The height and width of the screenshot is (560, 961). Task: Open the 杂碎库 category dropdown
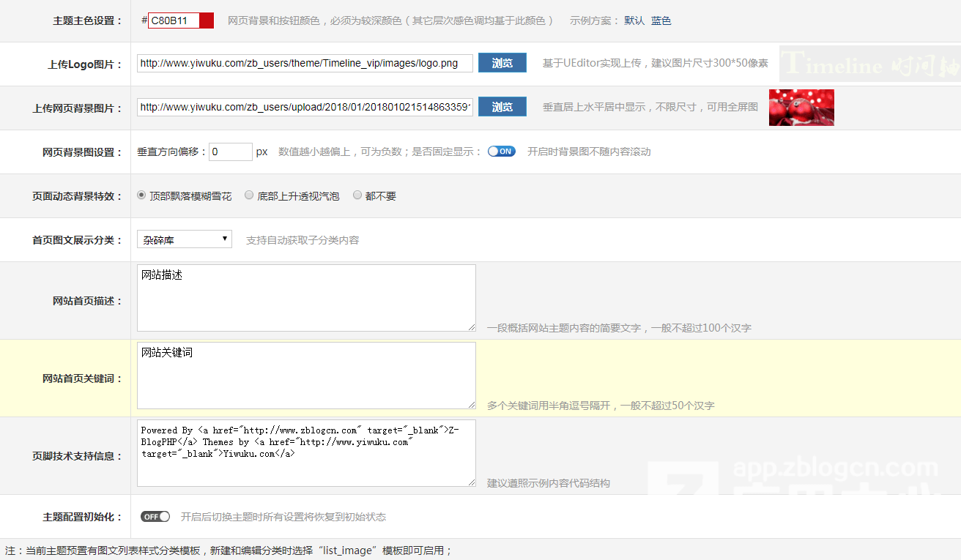(185, 239)
